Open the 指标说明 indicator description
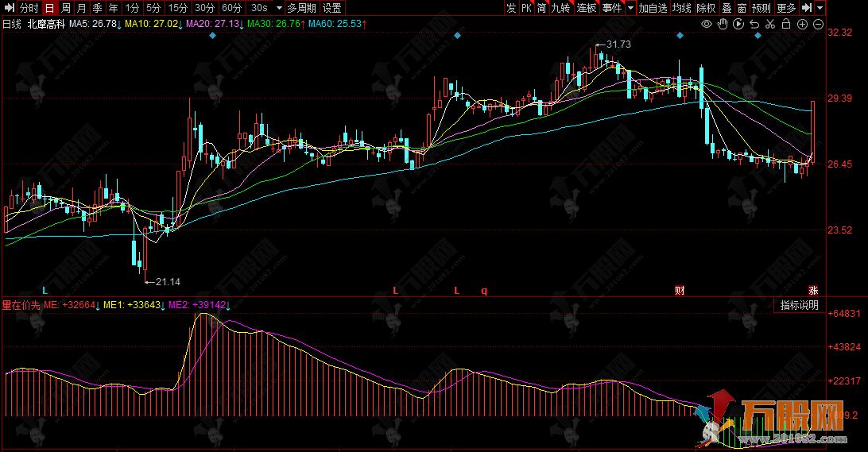The image size is (868, 452). [x=797, y=305]
